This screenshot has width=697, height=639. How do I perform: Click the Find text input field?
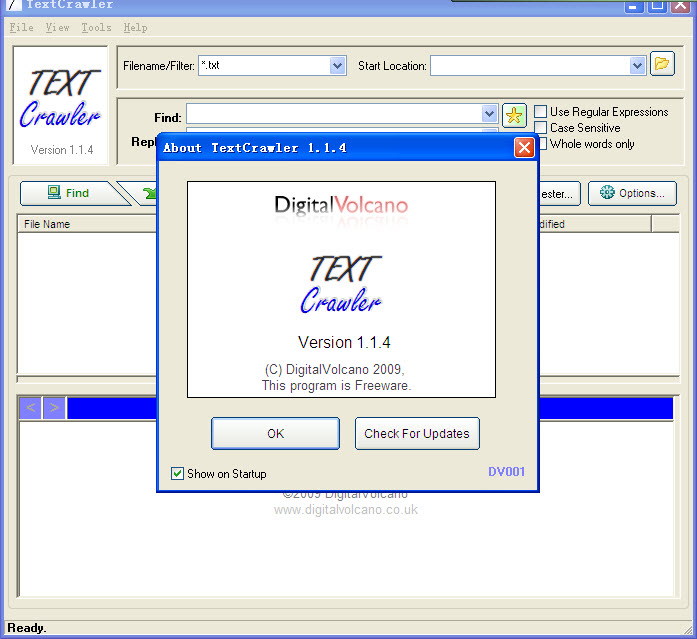pyautogui.click(x=334, y=114)
